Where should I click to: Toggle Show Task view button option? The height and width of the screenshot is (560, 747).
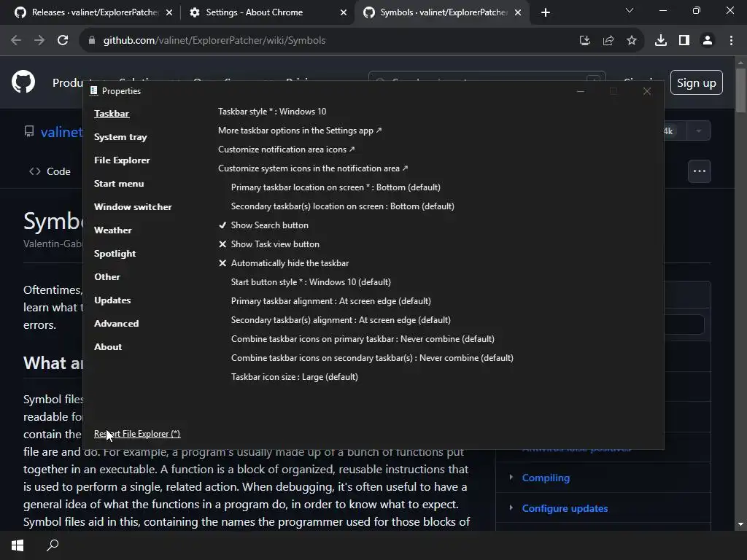(x=268, y=244)
